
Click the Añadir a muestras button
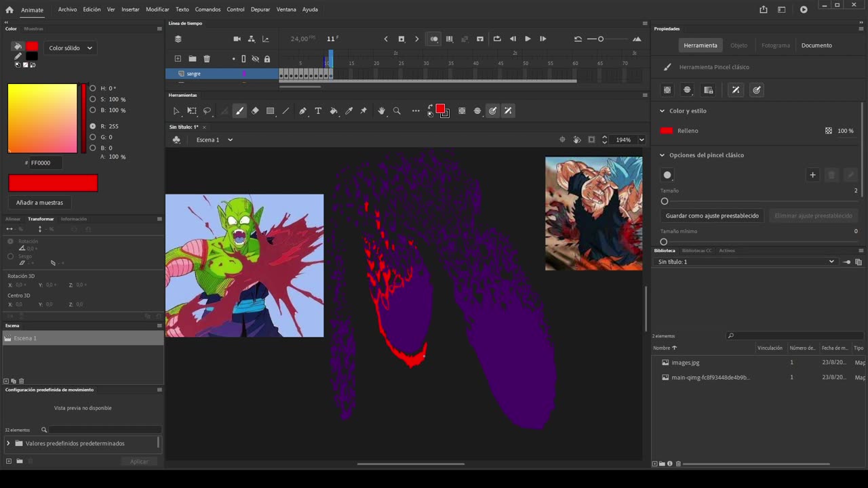tap(39, 203)
